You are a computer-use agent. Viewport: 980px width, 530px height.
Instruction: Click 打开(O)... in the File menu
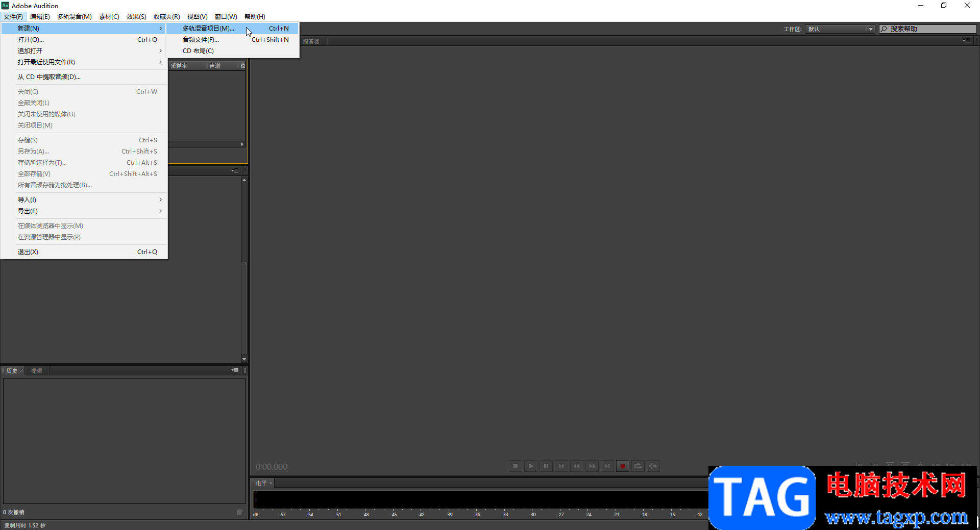84,40
